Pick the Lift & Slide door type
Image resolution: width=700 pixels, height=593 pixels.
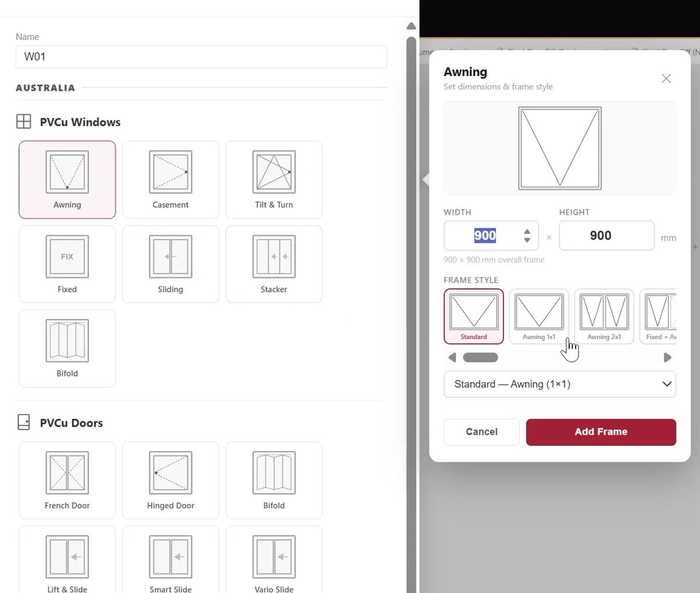pyautogui.click(x=67, y=560)
